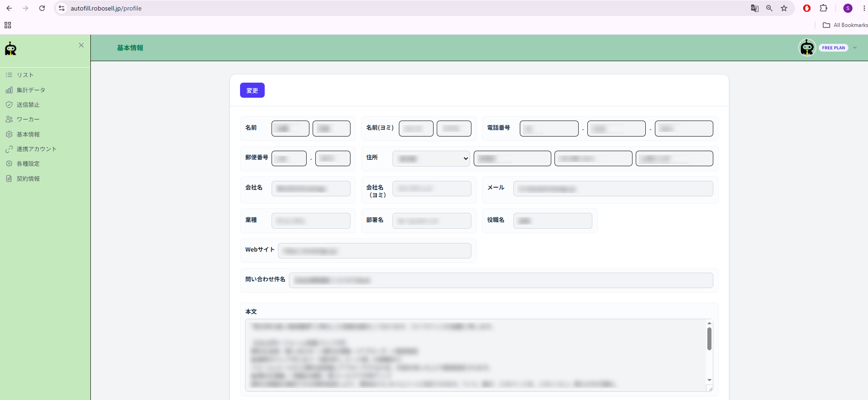Close the sidebar with X icon

pyautogui.click(x=81, y=45)
